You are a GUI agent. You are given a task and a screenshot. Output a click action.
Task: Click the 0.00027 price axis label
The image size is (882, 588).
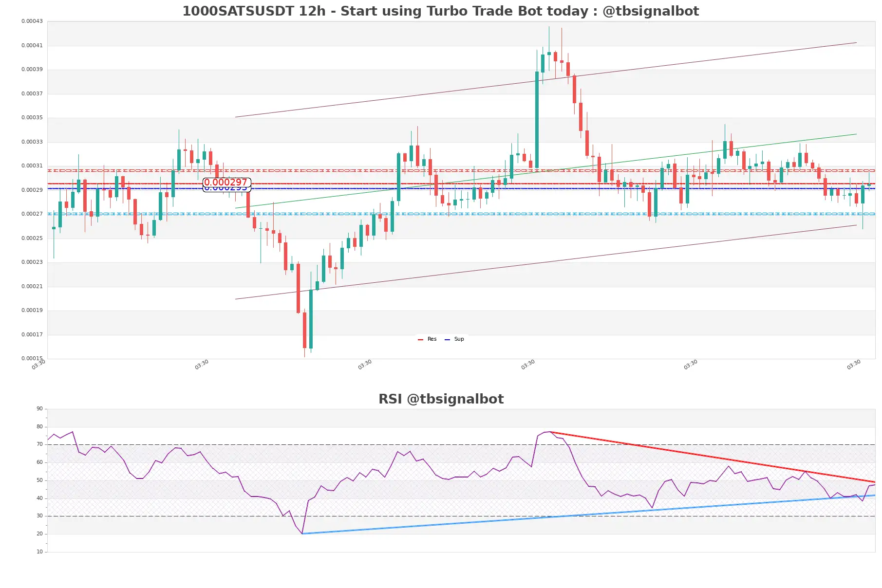pos(32,214)
